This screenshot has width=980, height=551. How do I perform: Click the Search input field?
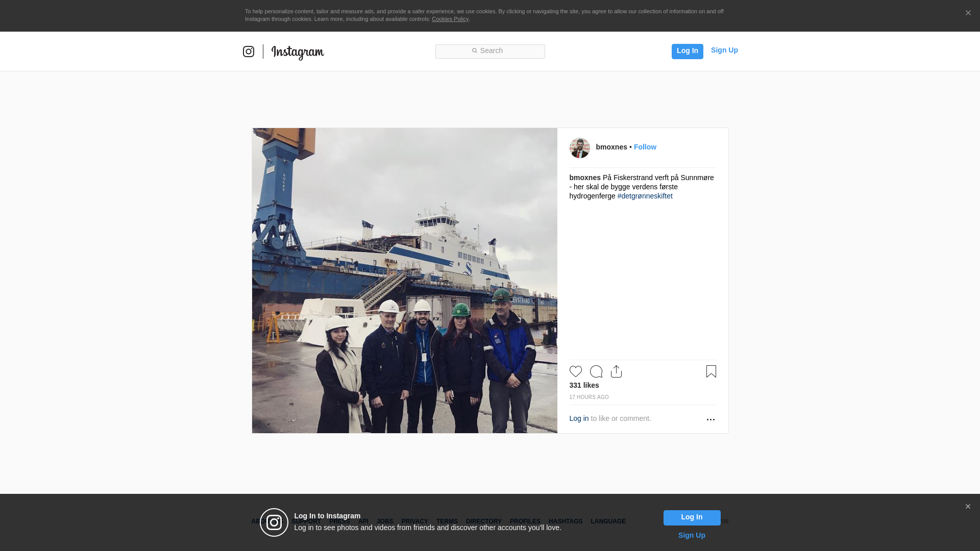490,51
